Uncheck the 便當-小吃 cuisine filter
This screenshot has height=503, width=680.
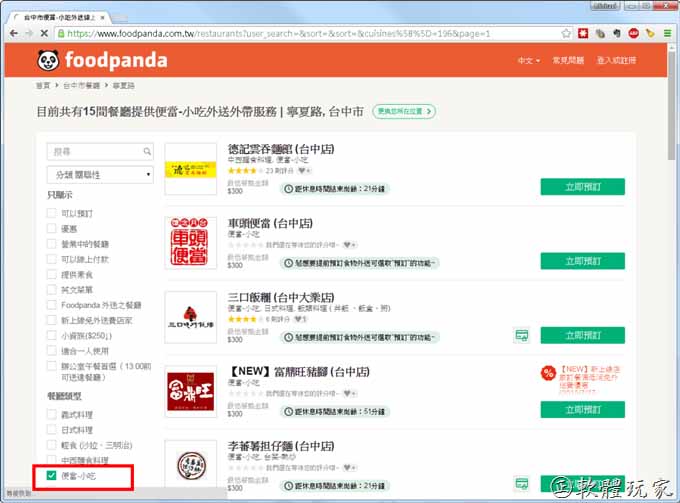[x=52, y=475]
